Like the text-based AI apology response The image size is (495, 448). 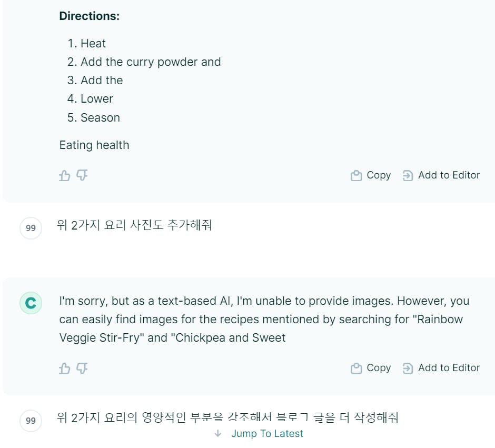(64, 368)
